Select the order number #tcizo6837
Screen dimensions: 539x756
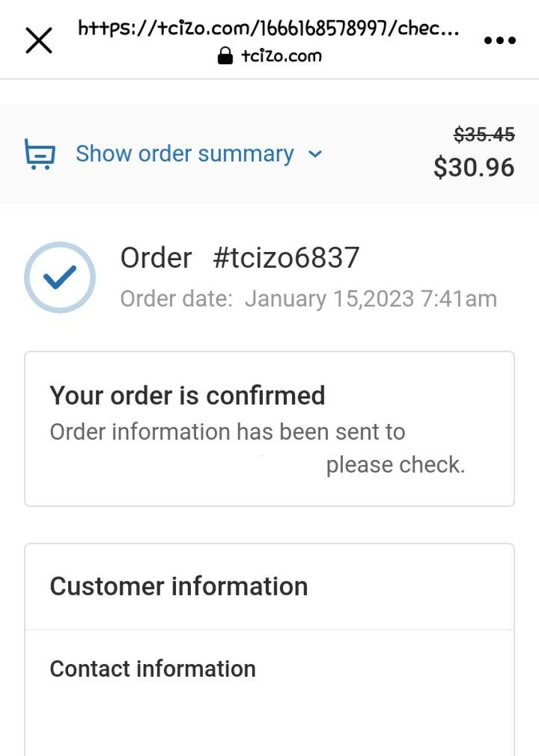pos(286,258)
